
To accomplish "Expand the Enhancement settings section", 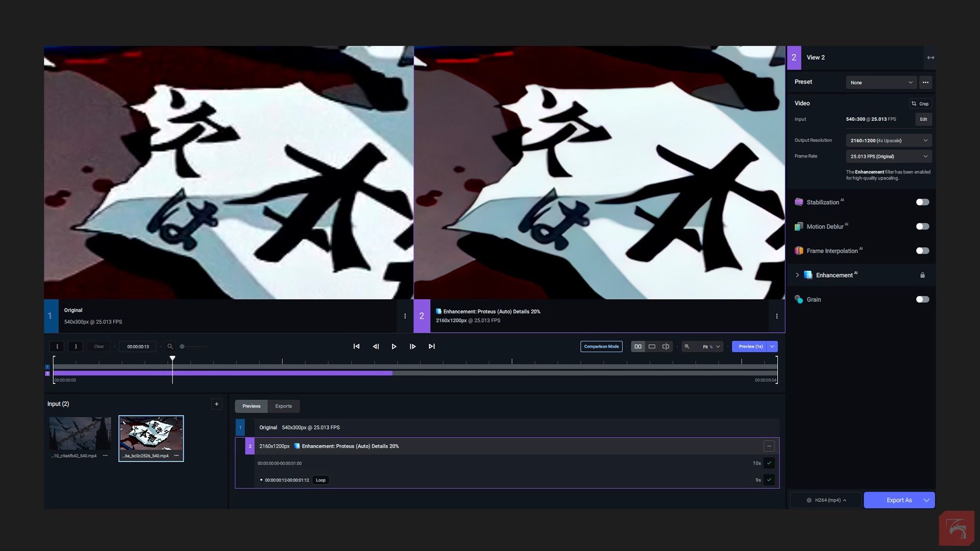I will [797, 275].
